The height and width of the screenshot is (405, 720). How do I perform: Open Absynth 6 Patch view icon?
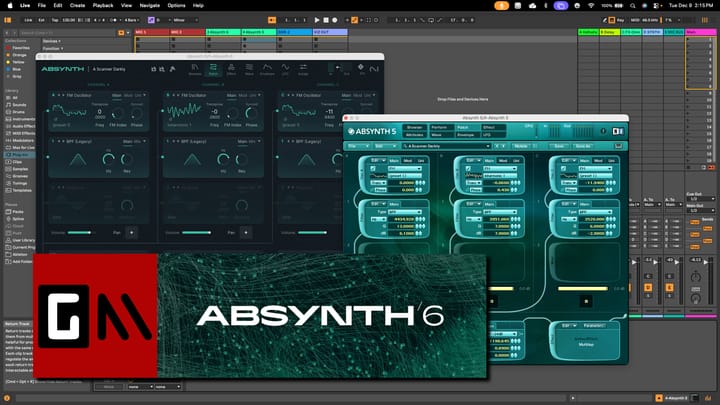213,69
